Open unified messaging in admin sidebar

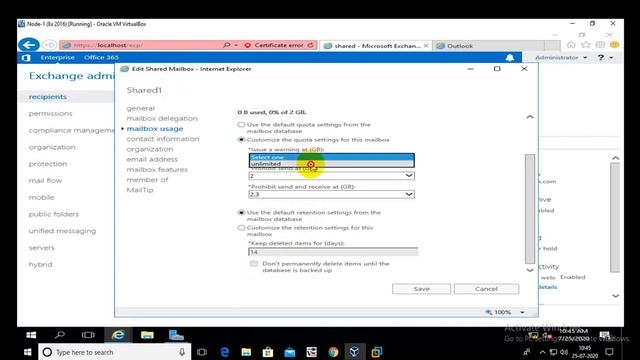point(62,231)
